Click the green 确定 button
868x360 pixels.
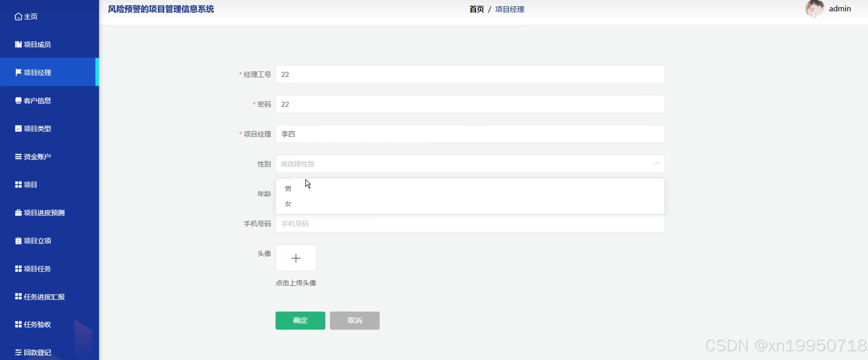(300, 320)
